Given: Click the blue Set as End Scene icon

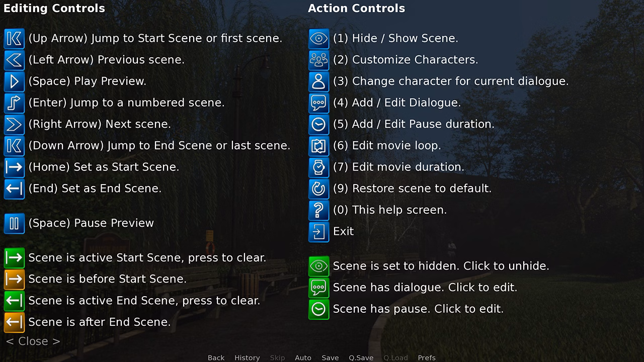Looking at the screenshot, I should click(14, 189).
